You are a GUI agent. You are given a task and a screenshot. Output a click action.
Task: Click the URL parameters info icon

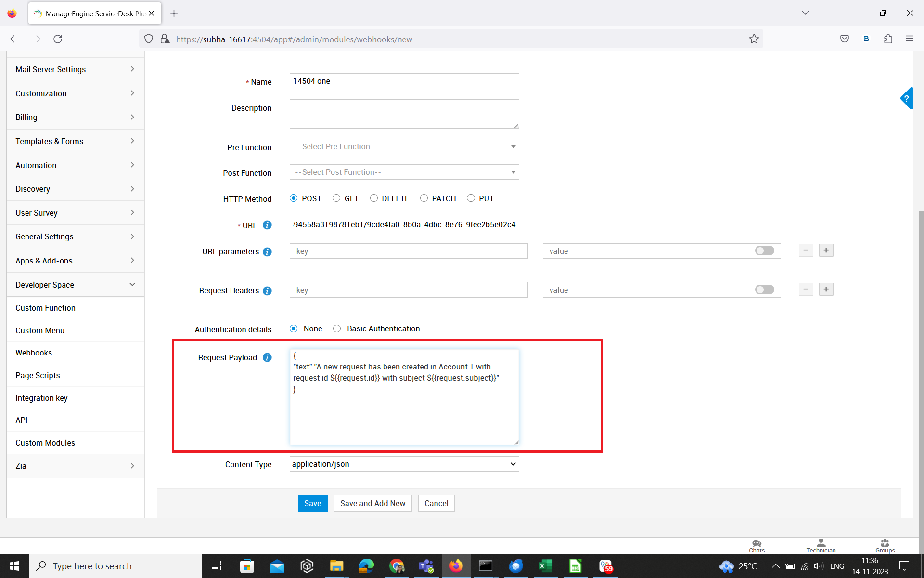point(268,251)
